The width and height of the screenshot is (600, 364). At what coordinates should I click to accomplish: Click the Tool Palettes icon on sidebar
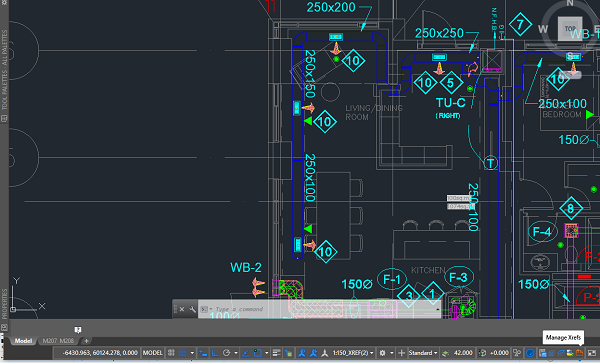(x=4, y=118)
